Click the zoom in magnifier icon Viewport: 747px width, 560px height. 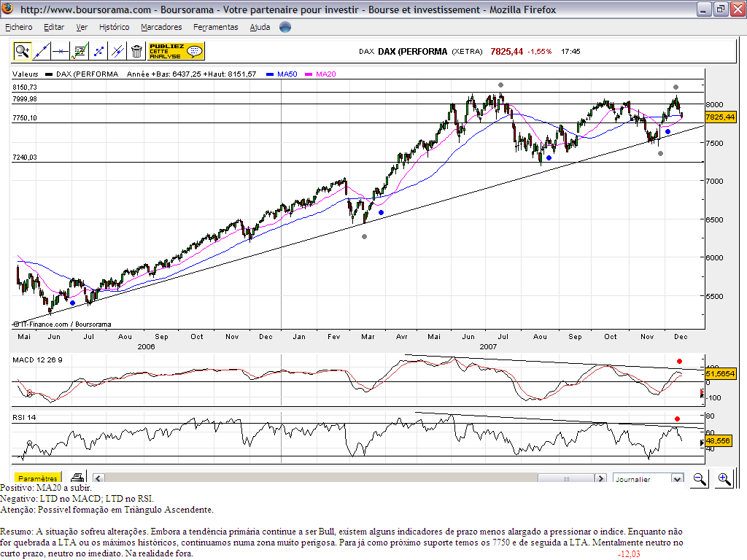click(x=724, y=478)
